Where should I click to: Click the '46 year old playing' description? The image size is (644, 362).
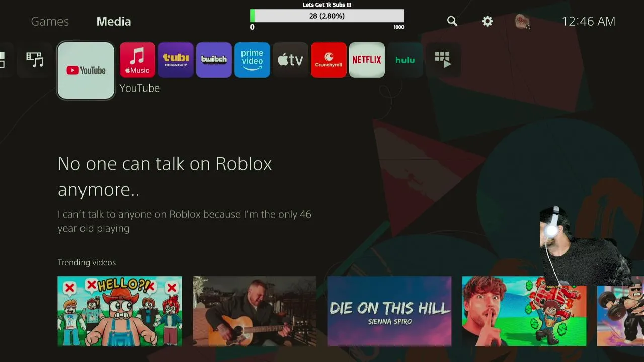click(x=184, y=221)
